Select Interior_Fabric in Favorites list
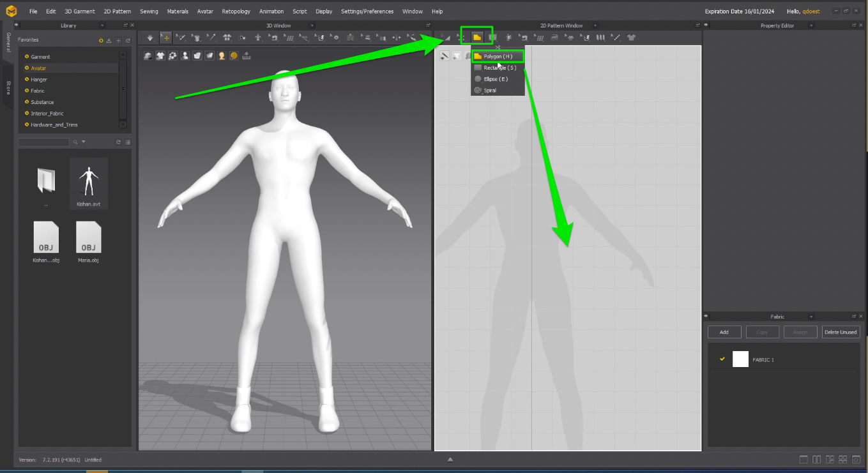Viewport: 868px width, 473px height. coord(47,113)
